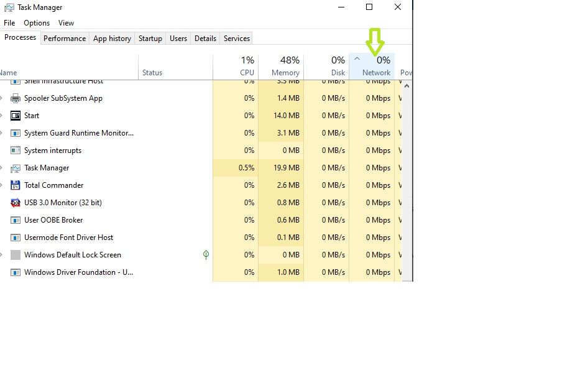Viewport: 588px width, 388px height.
Task: Click the Total Commander floppy disk icon
Action: tap(16, 185)
